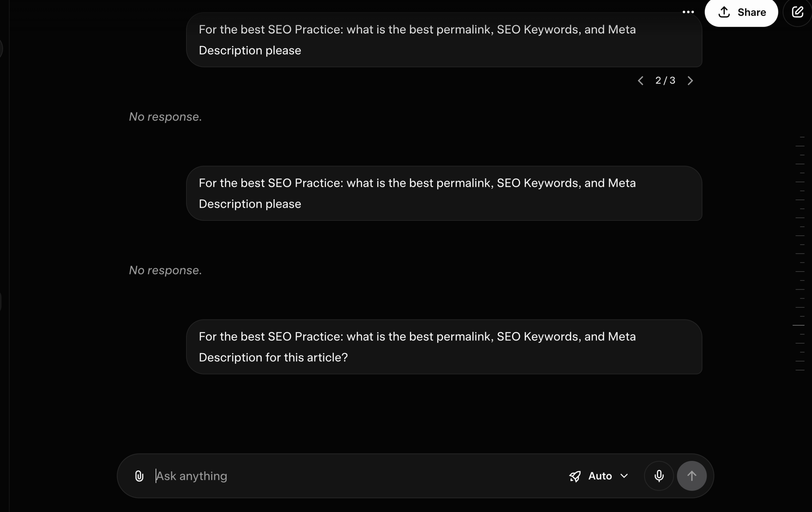Send the message with the up-arrow button

(x=691, y=476)
